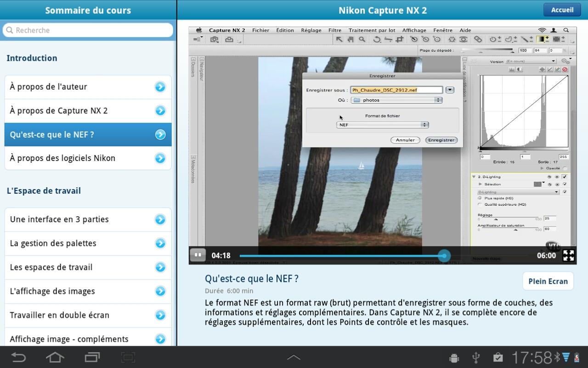Open the D-Lighting adjustment dropdown
This screenshot has width=588, height=368.
518,192
